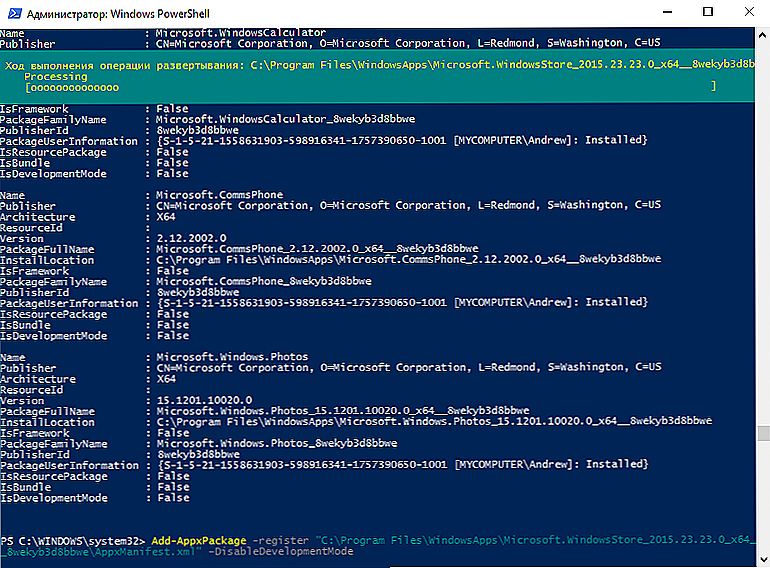Maximize the Windows PowerShell window

click(x=708, y=12)
